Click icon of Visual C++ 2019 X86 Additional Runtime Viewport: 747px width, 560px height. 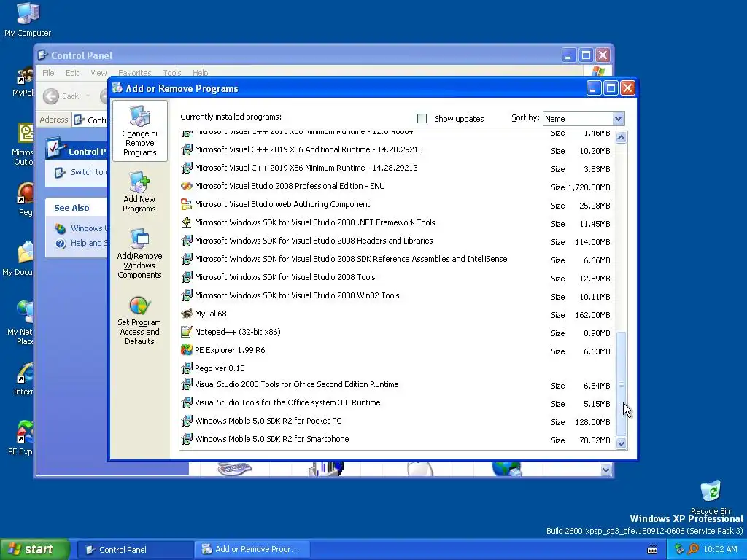point(187,149)
